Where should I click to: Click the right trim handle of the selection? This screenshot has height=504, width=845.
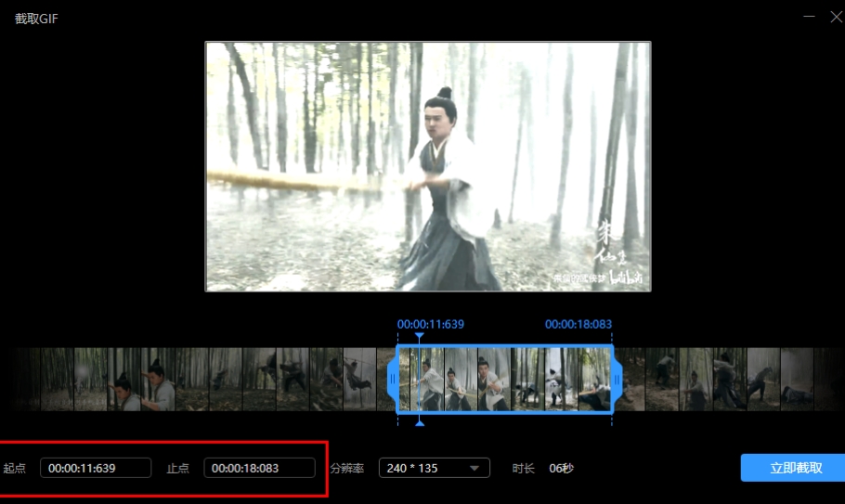point(617,379)
